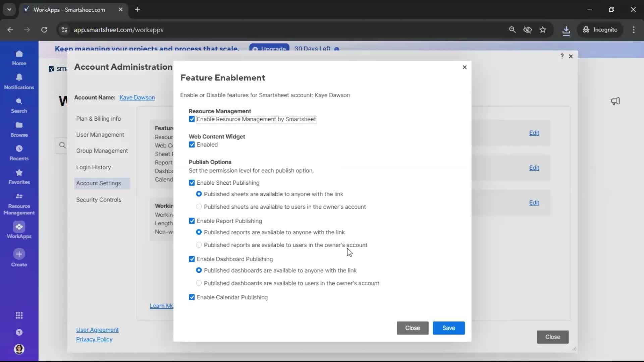Open Security Controls menu item
The image size is (644, 362).
(99, 200)
